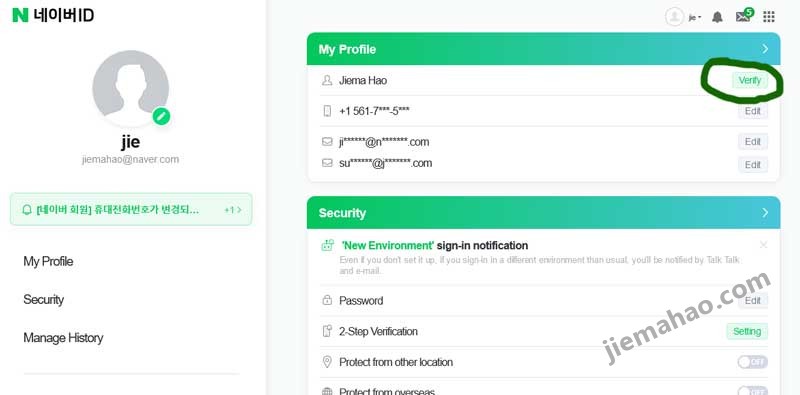The width and height of the screenshot is (800, 395).
Task: Dismiss the New Environment notification with X
Action: click(x=763, y=245)
